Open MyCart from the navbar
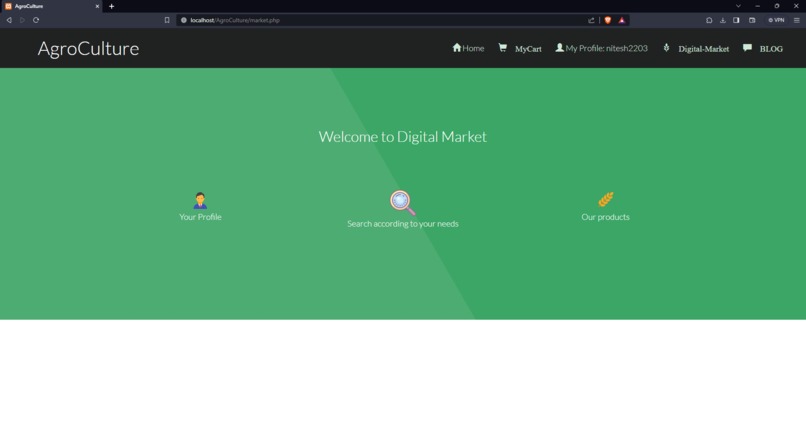This screenshot has width=806, height=433. (x=528, y=49)
